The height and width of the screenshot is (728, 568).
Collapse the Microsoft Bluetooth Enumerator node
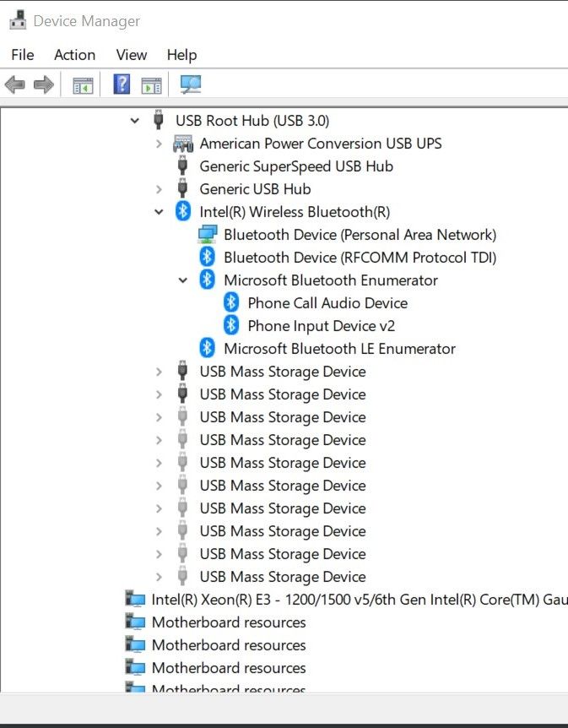pyautogui.click(x=183, y=280)
